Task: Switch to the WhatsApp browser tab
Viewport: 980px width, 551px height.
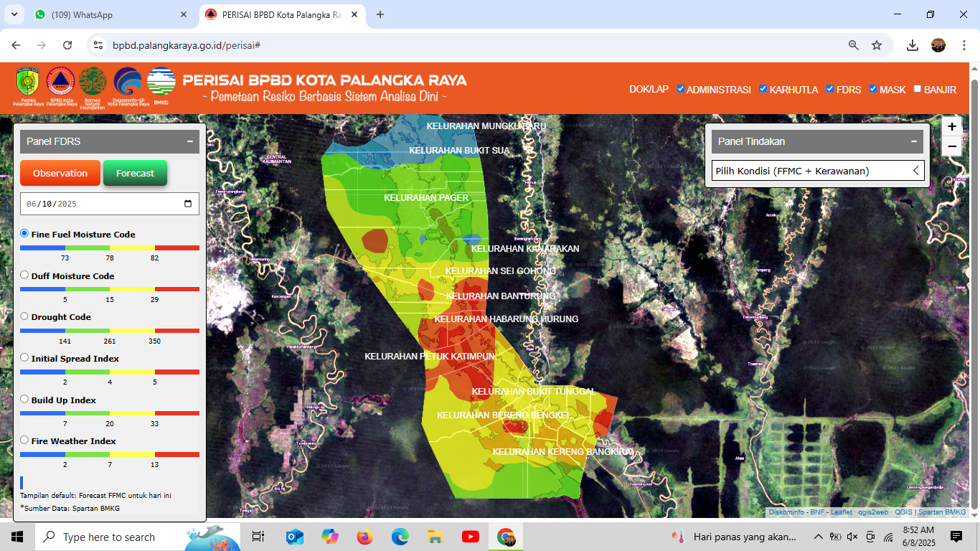Action: tap(108, 14)
